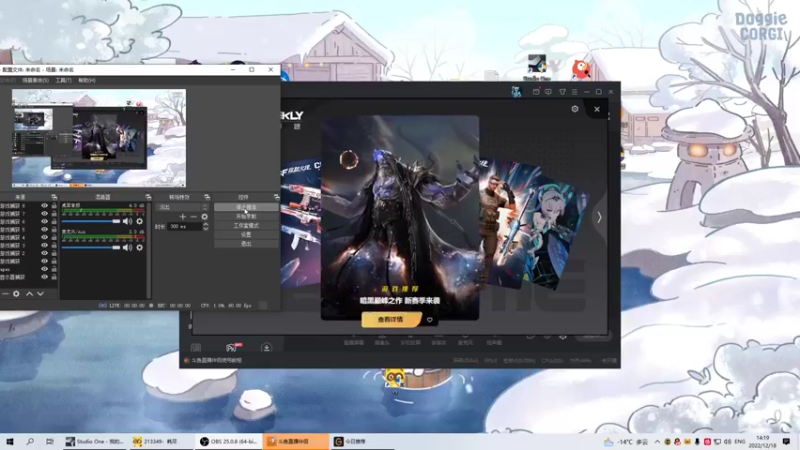Viewport: 800px width, 450px height.
Task: Open Windows Start menu
Action: click(9, 442)
